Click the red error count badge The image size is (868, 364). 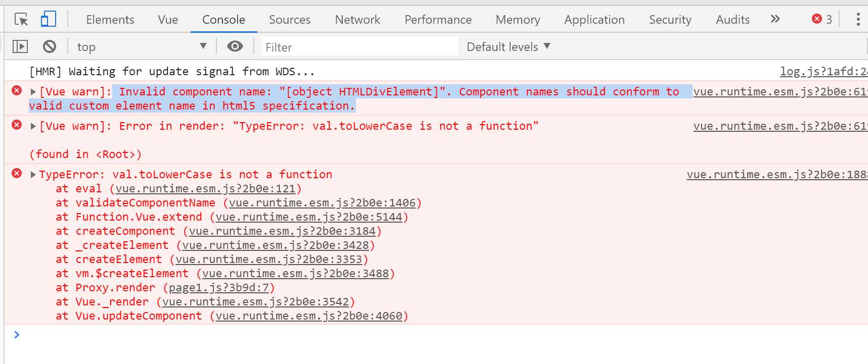(x=822, y=19)
